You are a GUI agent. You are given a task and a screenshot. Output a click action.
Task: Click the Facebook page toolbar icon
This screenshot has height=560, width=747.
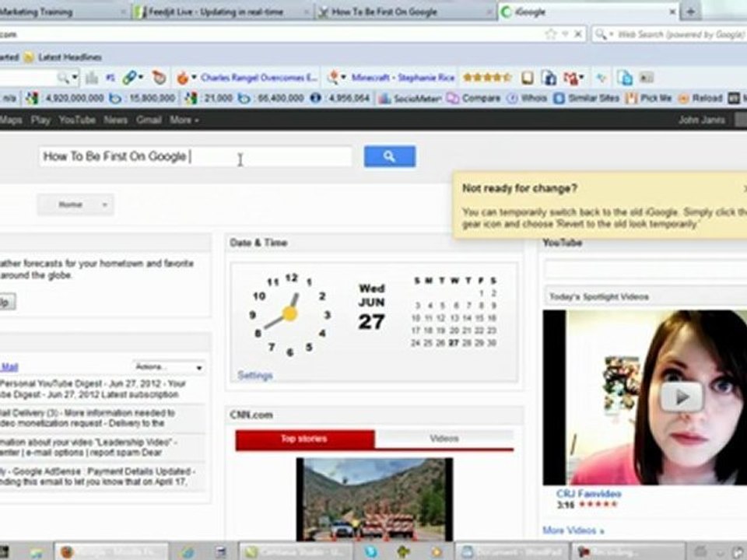click(549, 78)
